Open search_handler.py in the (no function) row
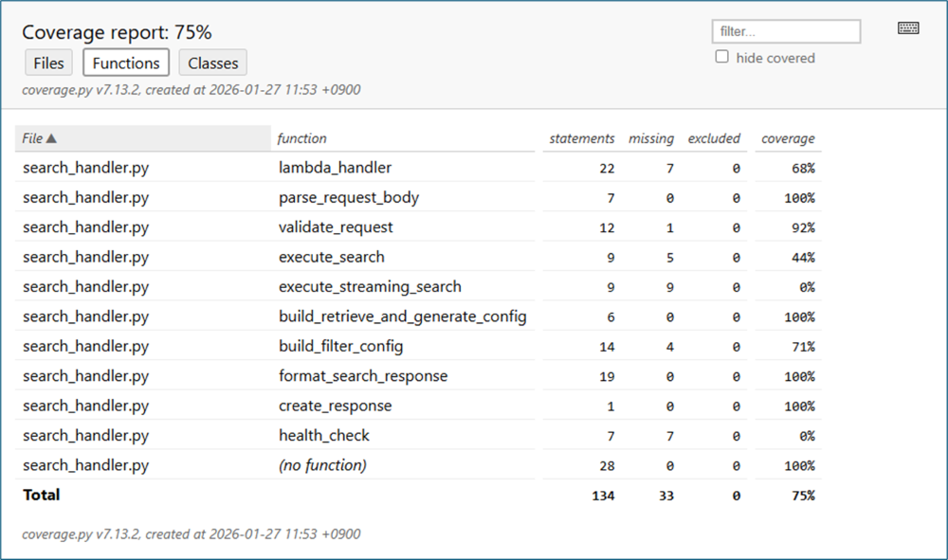 (x=85, y=465)
